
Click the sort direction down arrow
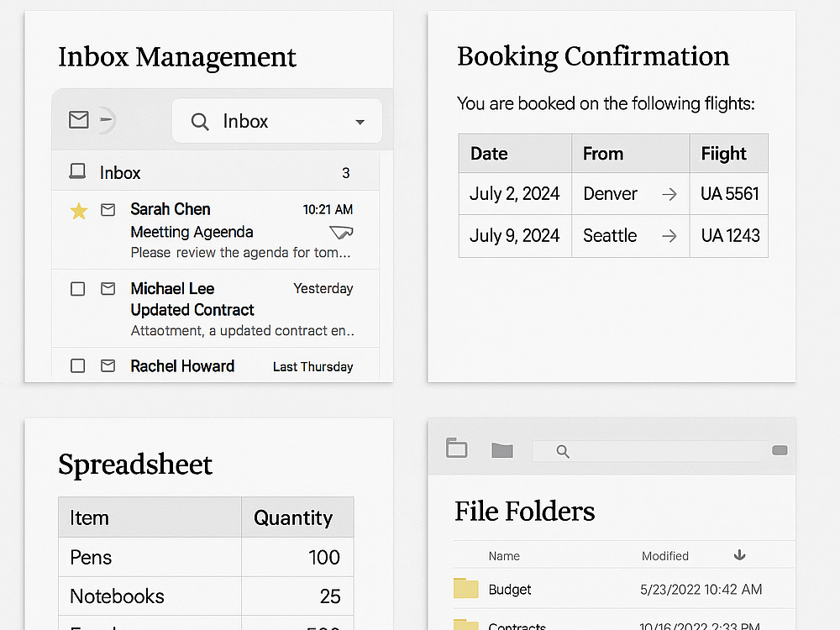click(739, 555)
